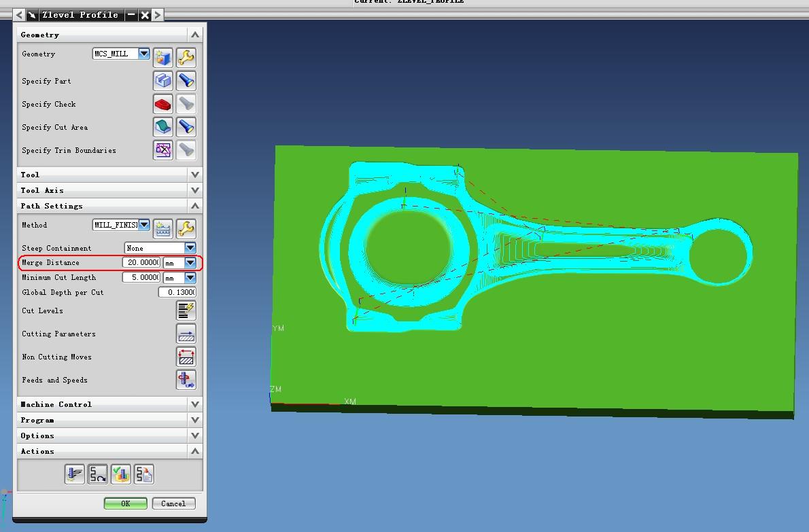
Task: Click the edit geometry wrench icon
Action: click(186, 57)
